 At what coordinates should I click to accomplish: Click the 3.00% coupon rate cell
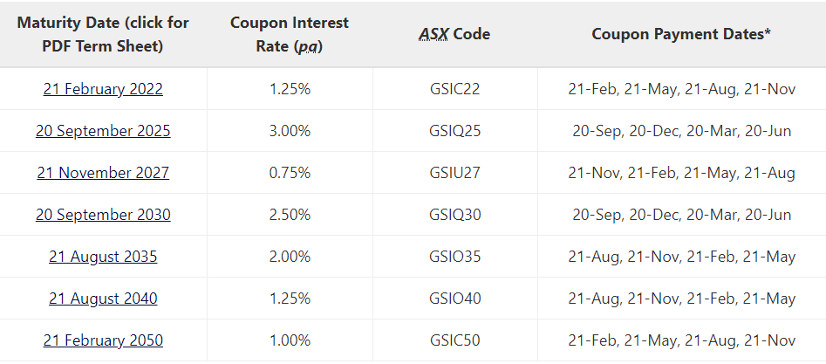pyautogui.click(x=290, y=131)
